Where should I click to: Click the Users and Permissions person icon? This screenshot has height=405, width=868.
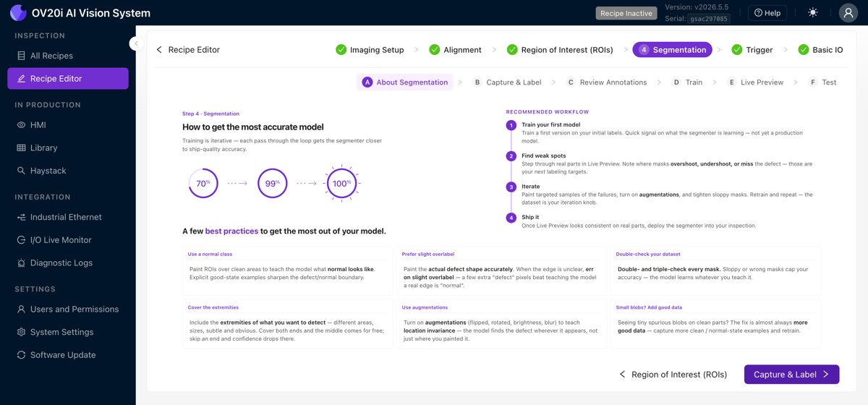21,309
